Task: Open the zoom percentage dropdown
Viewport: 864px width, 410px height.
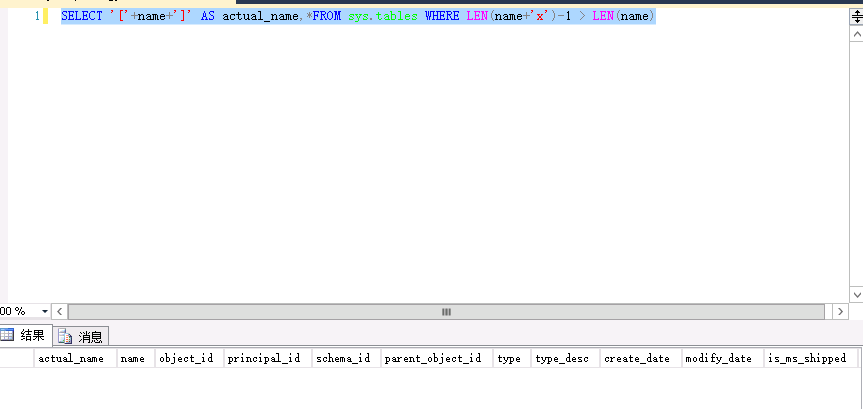Action: [45, 311]
